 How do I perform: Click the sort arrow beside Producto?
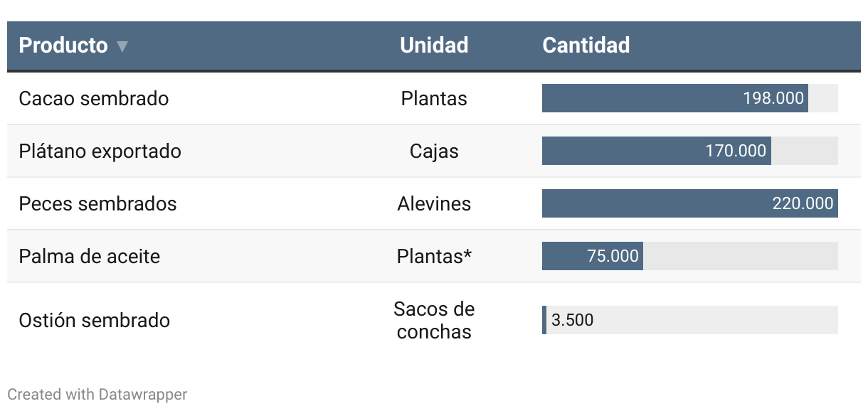[x=122, y=46]
